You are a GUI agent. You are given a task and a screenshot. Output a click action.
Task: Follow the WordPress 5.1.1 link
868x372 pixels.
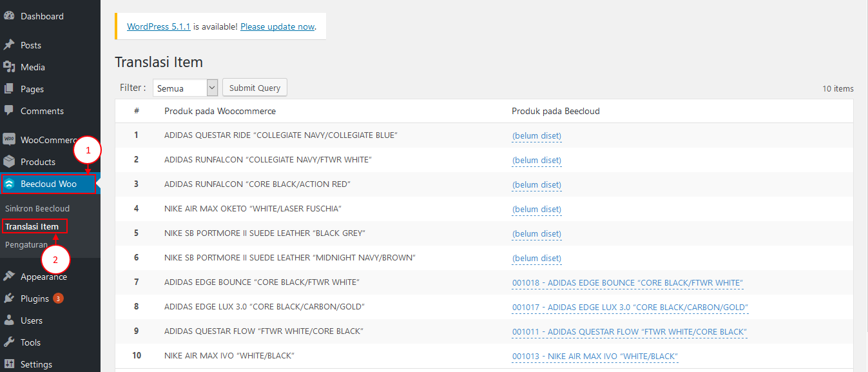pyautogui.click(x=159, y=26)
